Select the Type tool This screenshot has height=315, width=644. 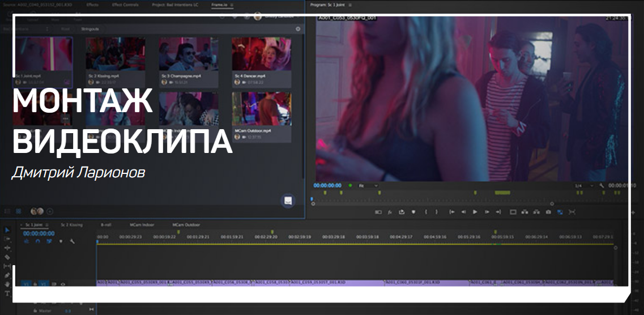click(x=7, y=293)
